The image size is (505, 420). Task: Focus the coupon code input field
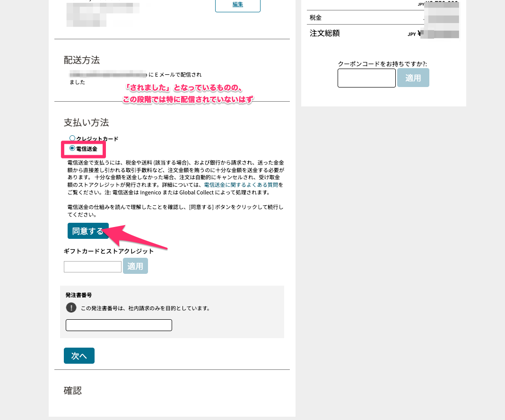(x=366, y=78)
